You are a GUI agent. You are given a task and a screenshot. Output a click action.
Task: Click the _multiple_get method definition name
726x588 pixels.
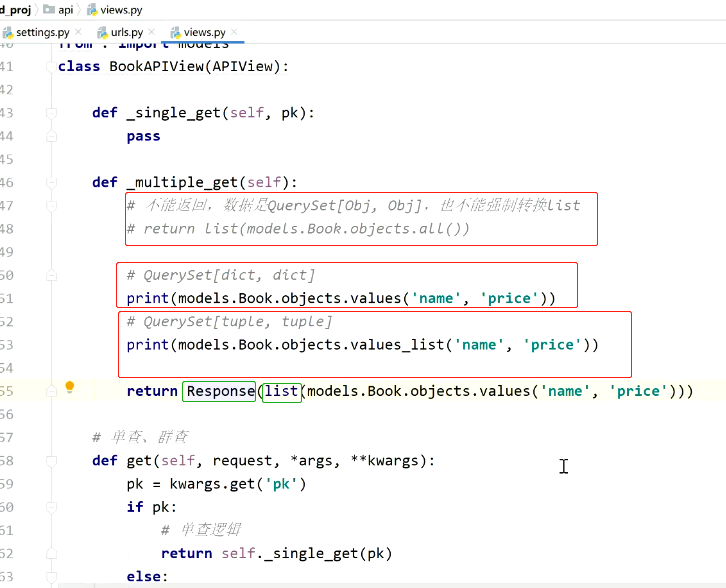(182, 182)
